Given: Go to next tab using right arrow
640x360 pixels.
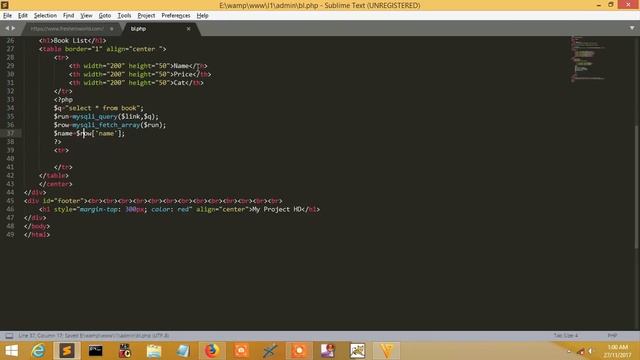Looking at the screenshot, I should 13,28.
